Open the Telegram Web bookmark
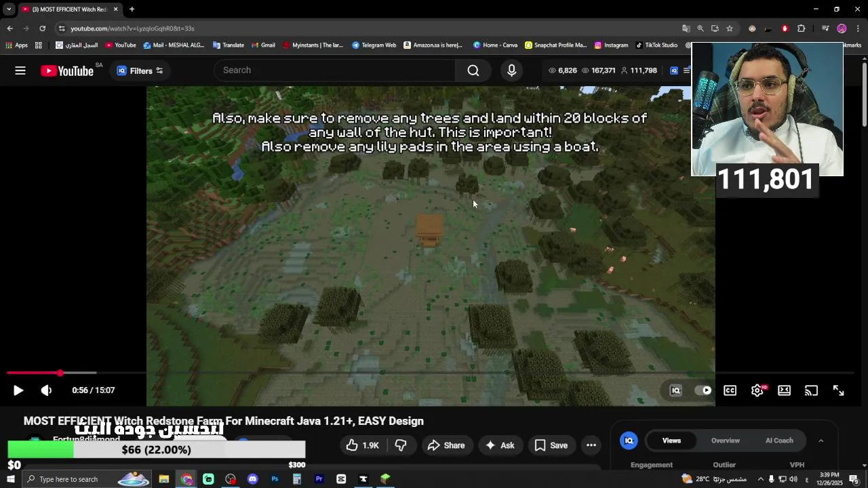Image resolution: width=868 pixels, height=488 pixels. [x=374, y=45]
